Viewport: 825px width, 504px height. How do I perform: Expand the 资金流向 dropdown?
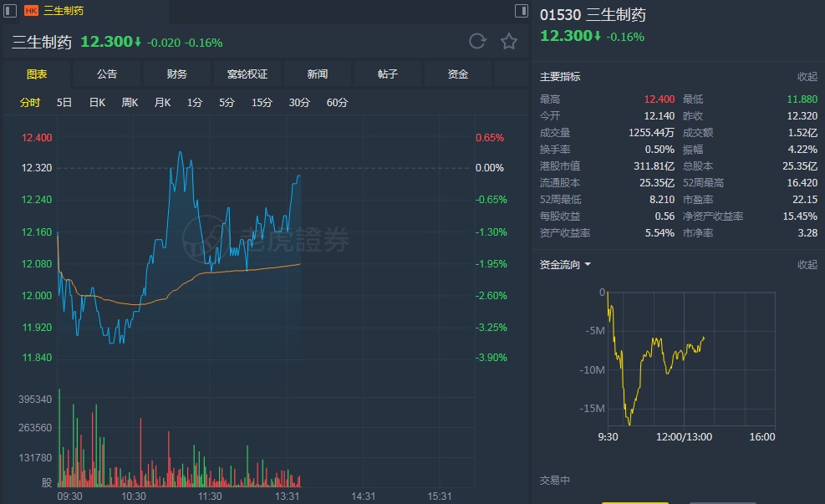click(588, 265)
